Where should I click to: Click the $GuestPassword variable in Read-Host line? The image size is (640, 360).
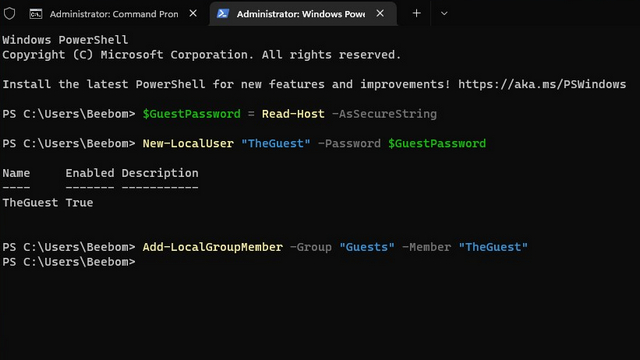pos(191,114)
